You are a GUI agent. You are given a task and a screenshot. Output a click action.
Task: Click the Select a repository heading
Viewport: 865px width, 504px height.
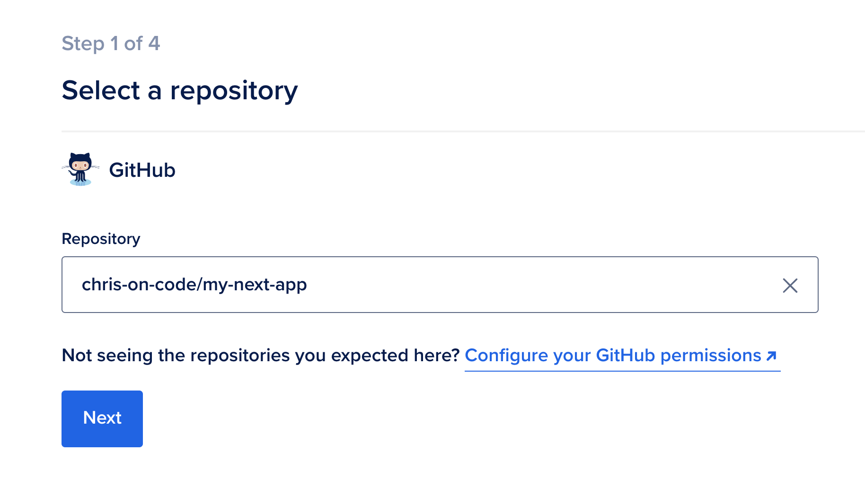click(180, 90)
